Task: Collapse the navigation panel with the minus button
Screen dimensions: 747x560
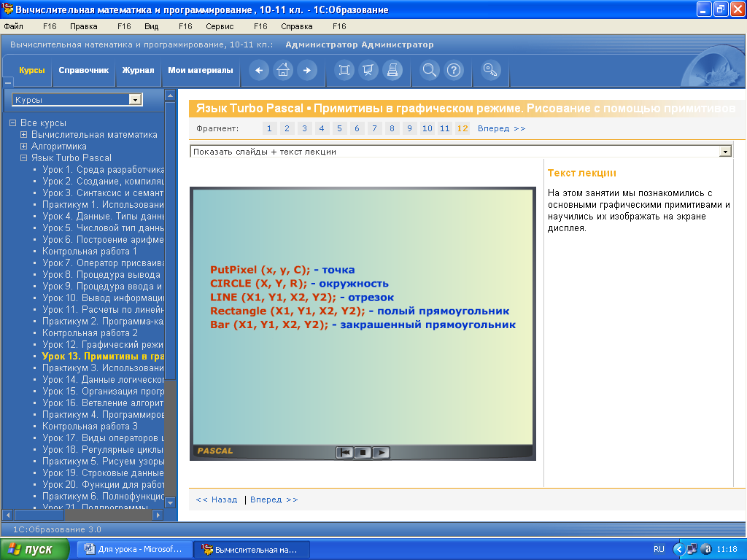Action: (x=8, y=82)
